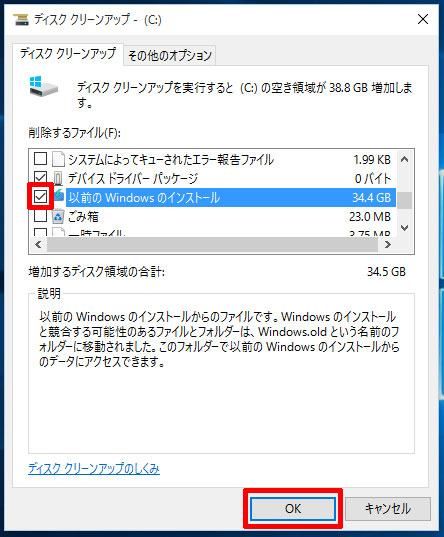The width and height of the screenshot is (444, 537).
Task: Click the horizontal scrollbar left arrow
Action: tap(38, 245)
